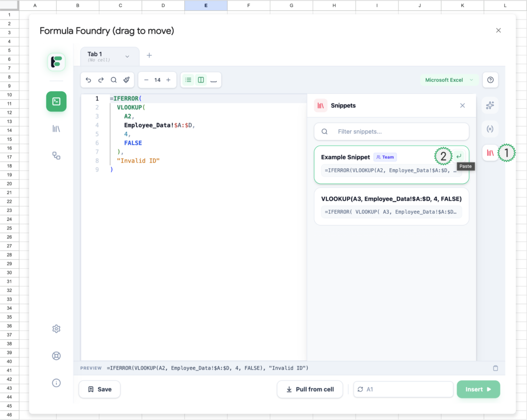Open the library icon in the left sidebar
527x420 pixels.
(x=57, y=129)
